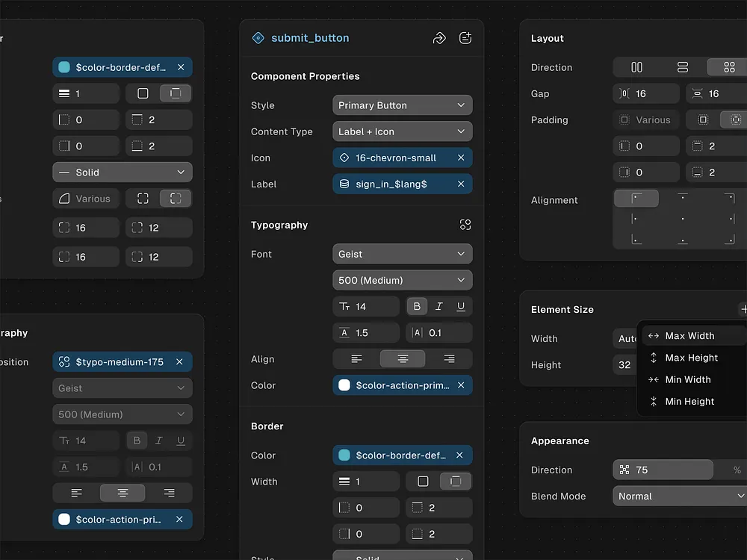Switch Border width to uniform sides mode
This screenshot has height=560, width=747.
(423, 482)
